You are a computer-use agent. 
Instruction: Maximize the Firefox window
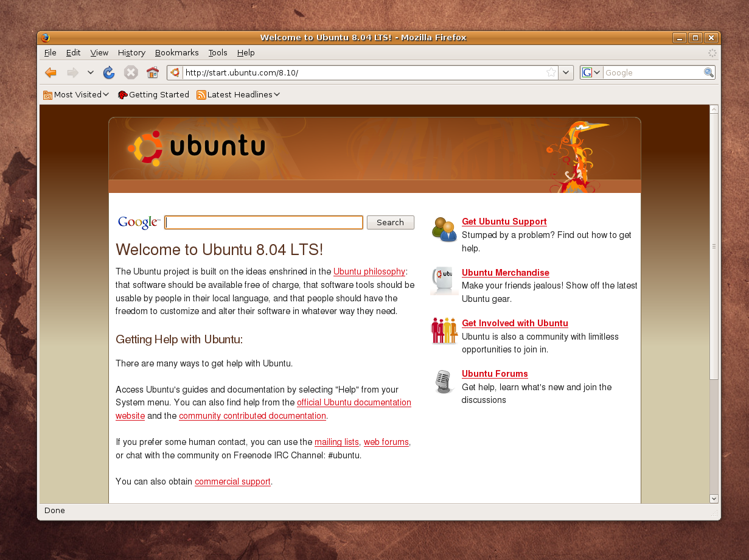pos(696,38)
